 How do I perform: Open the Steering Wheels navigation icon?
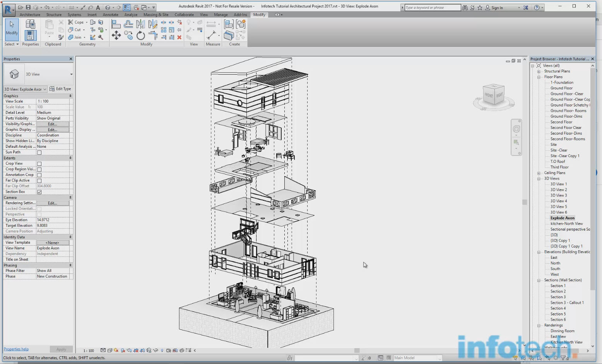(516, 129)
